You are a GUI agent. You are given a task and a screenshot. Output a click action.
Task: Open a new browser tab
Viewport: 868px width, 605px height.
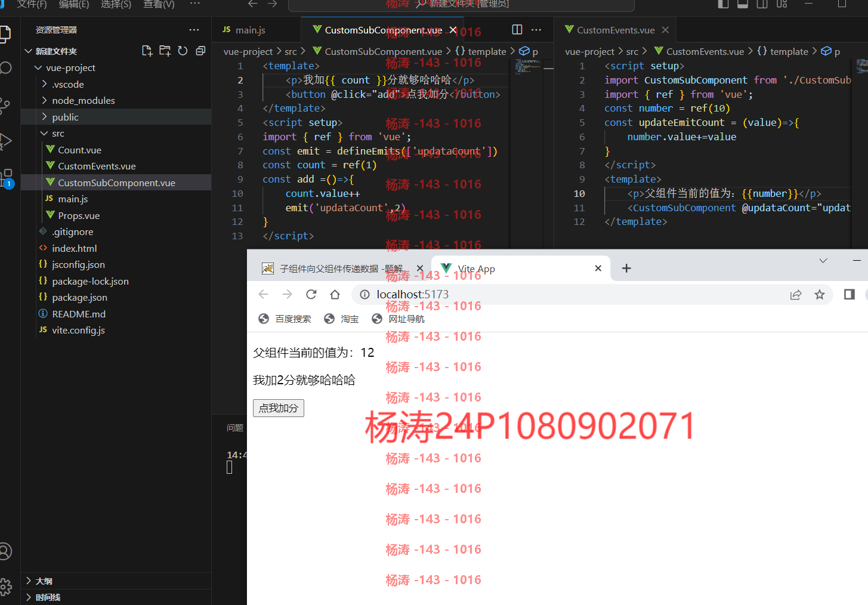626,268
